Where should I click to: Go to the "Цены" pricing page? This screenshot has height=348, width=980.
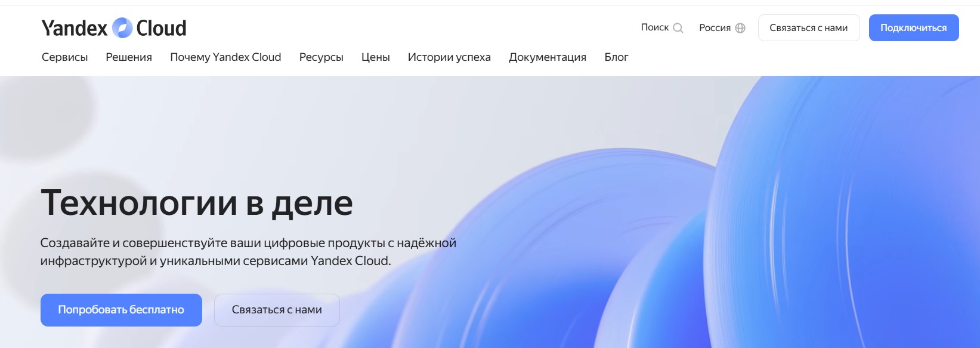[x=375, y=57]
